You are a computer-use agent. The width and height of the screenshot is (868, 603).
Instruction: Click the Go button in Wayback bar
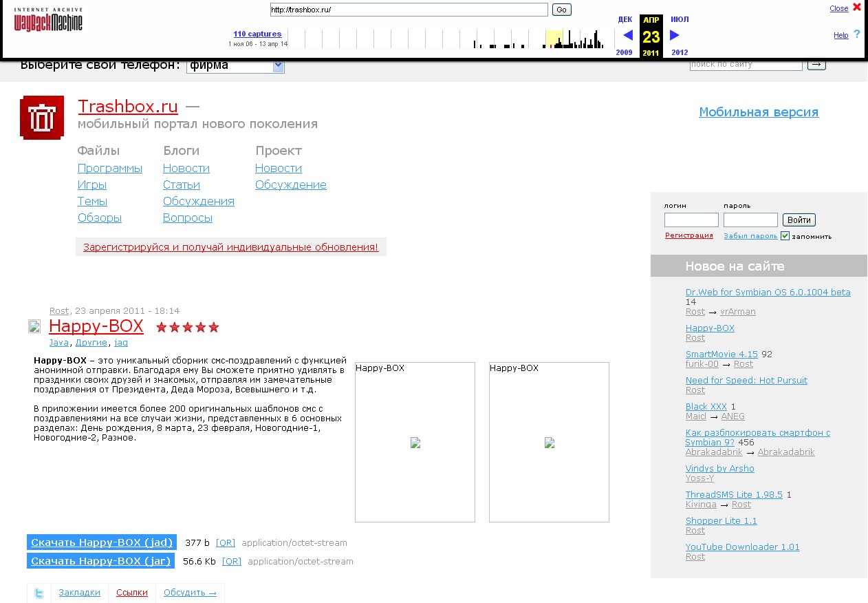(x=562, y=10)
